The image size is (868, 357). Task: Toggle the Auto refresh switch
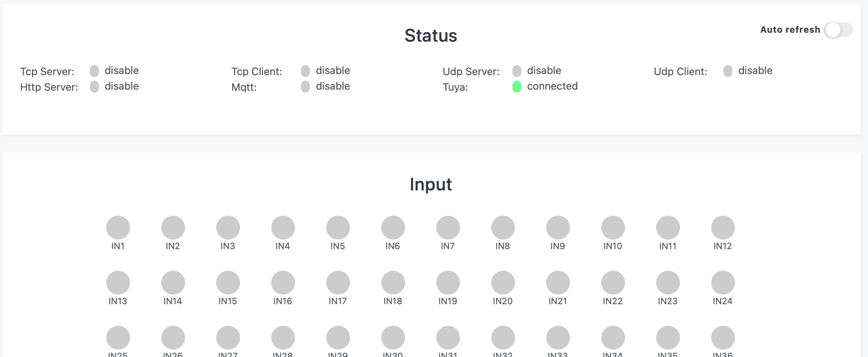pyautogui.click(x=838, y=30)
